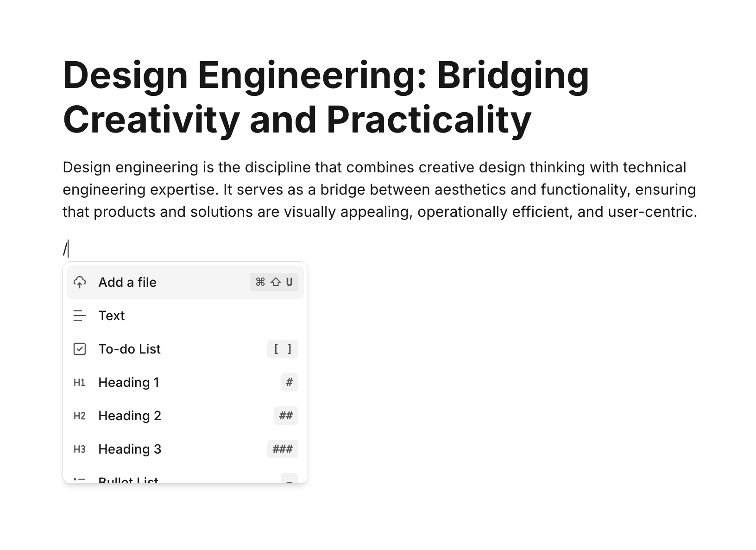This screenshot has height=550, width=756.
Task: Click the Text paragraph lines icon
Action: pos(80,316)
